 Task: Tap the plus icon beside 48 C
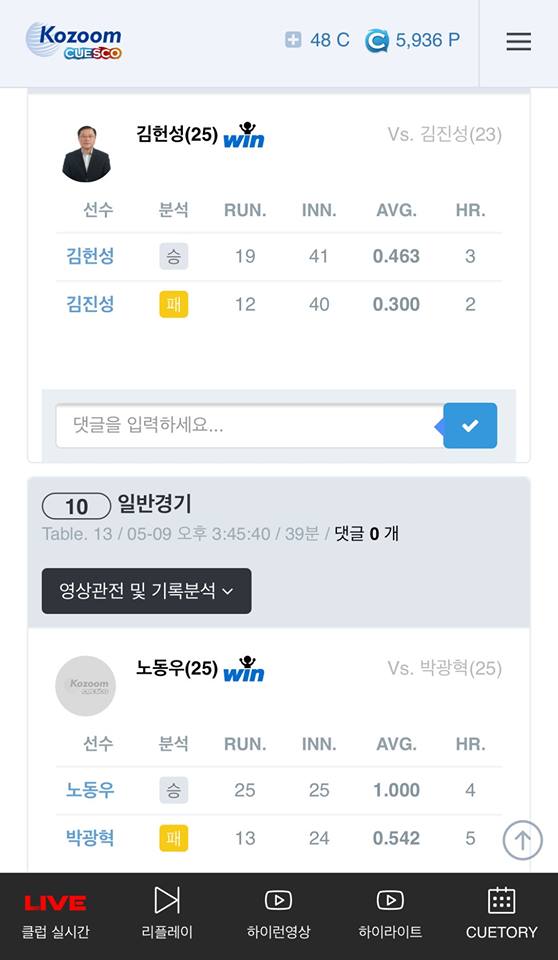(x=293, y=40)
